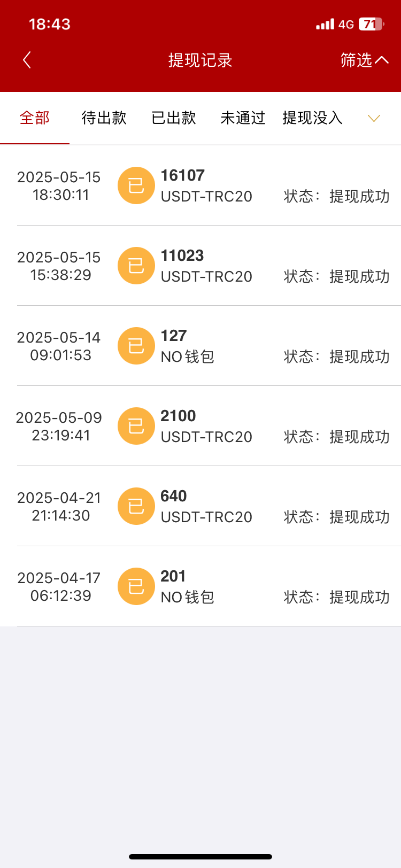Tap the orange icon beside 16107

pos(136,185)
